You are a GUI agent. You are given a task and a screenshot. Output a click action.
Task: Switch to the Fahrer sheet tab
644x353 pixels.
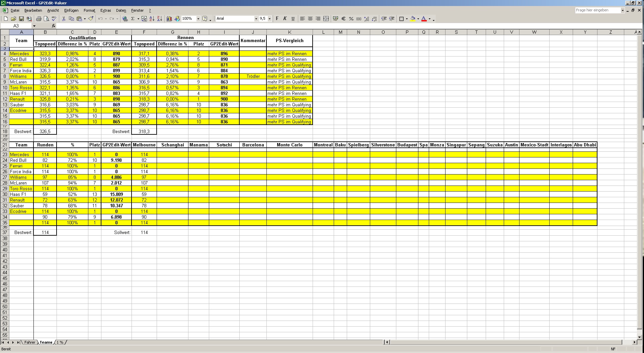(x=29, y=342)
